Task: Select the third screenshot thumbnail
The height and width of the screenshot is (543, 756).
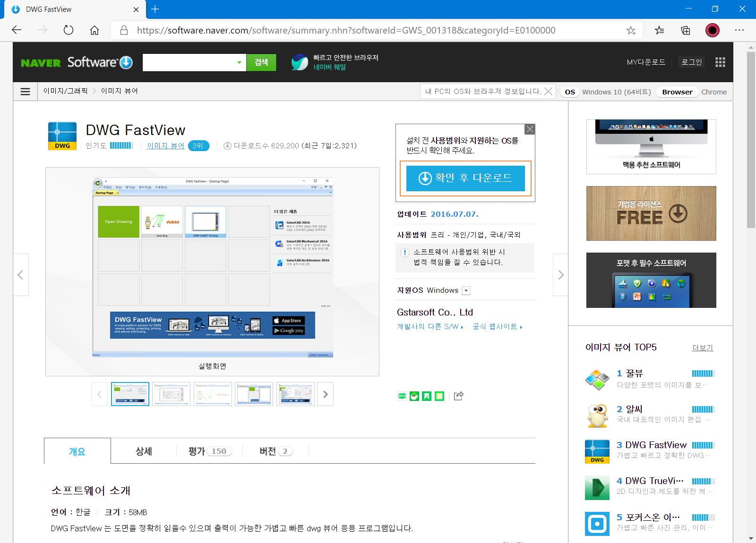Action: click(x=213, y=394)
